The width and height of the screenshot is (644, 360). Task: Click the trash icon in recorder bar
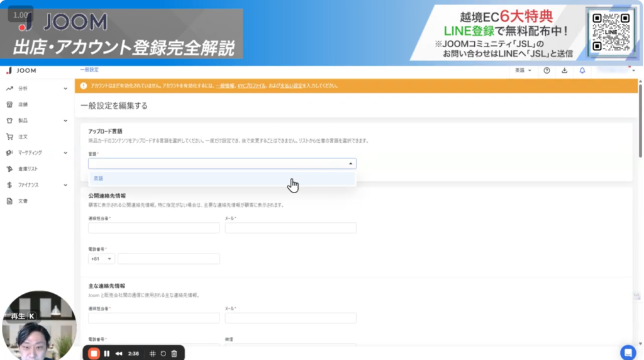[174, 353]
